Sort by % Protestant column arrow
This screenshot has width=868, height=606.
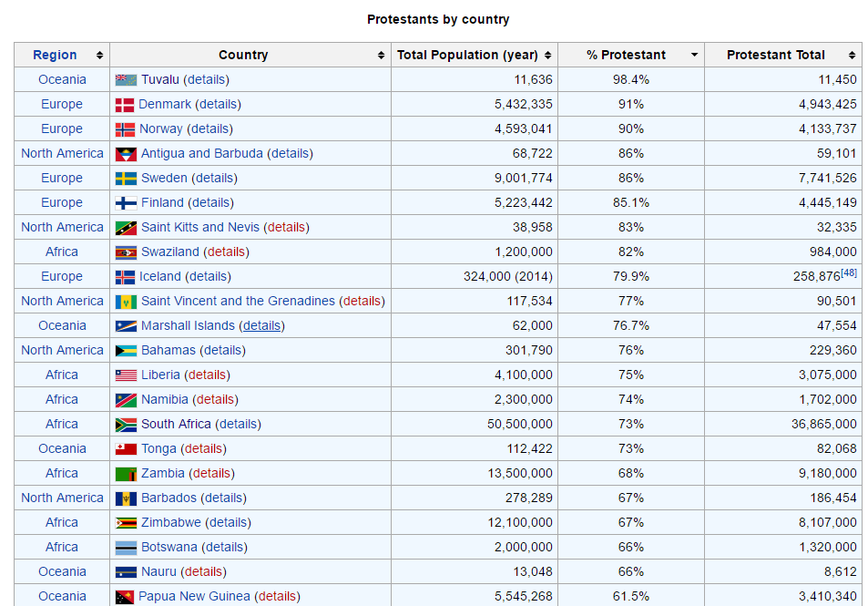pyautogui.click(x=694, y=56)
